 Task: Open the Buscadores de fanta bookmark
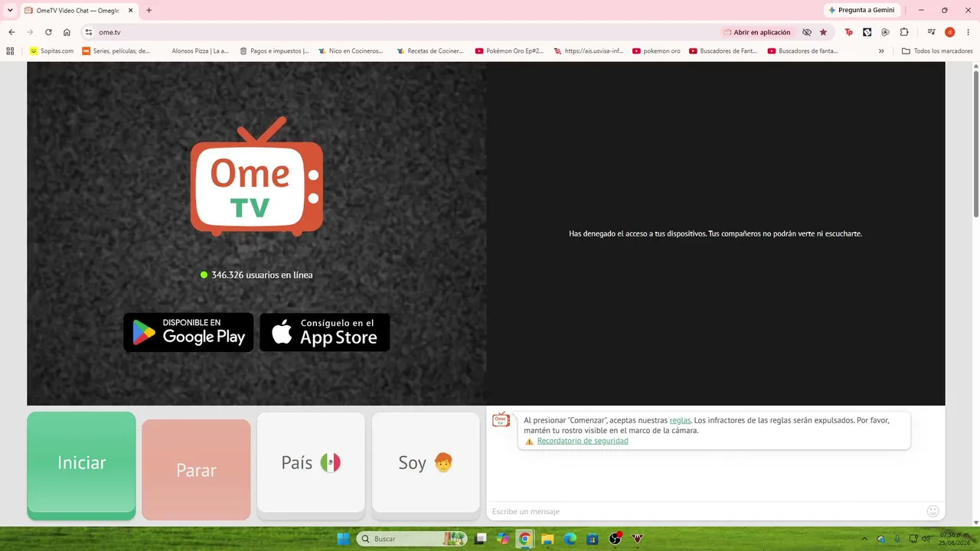coord(802,51)
